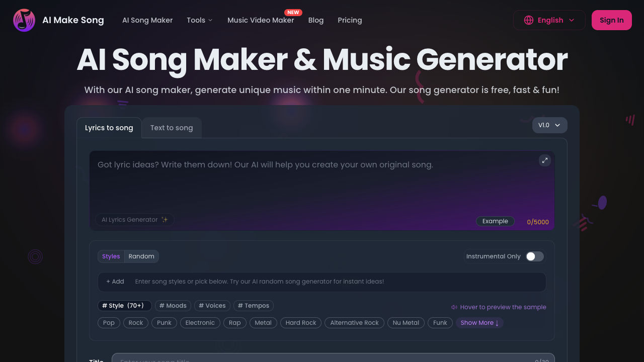Open the AI Lyrics Generator
The width and height of the screenshot is (644, 362).
click(134, 220)
